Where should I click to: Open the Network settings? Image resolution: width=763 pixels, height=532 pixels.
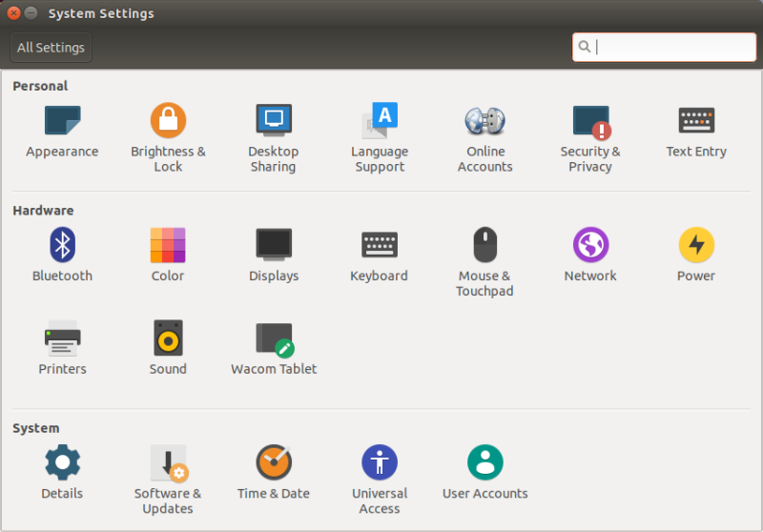590,246
